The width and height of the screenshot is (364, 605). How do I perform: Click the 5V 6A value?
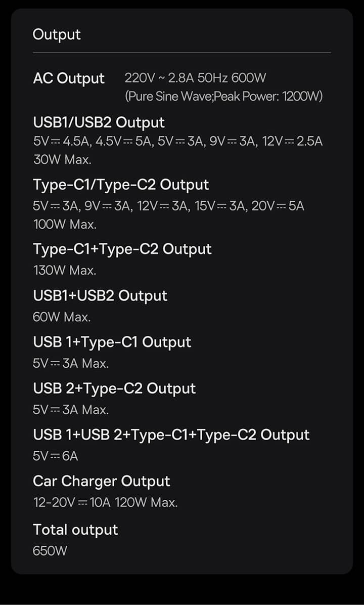[x=56, y=456]
